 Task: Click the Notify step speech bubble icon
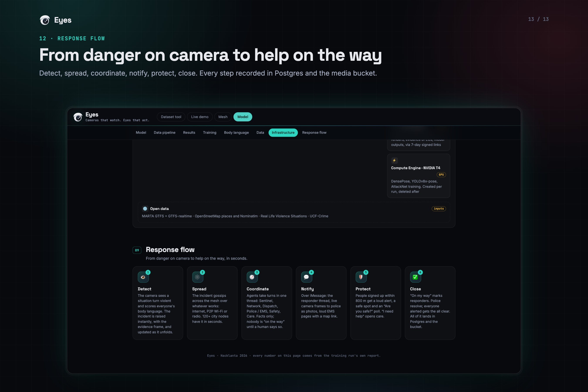(x=306, y=277)
